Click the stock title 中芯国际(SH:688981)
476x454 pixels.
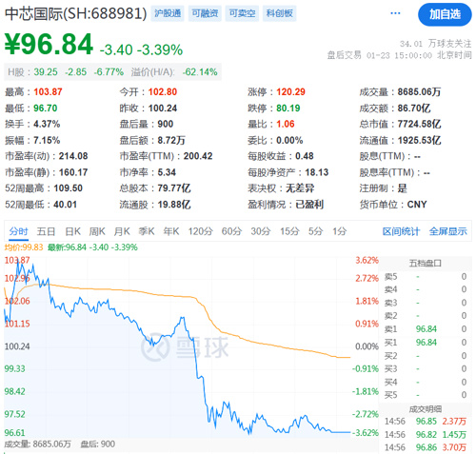[76, 13]
